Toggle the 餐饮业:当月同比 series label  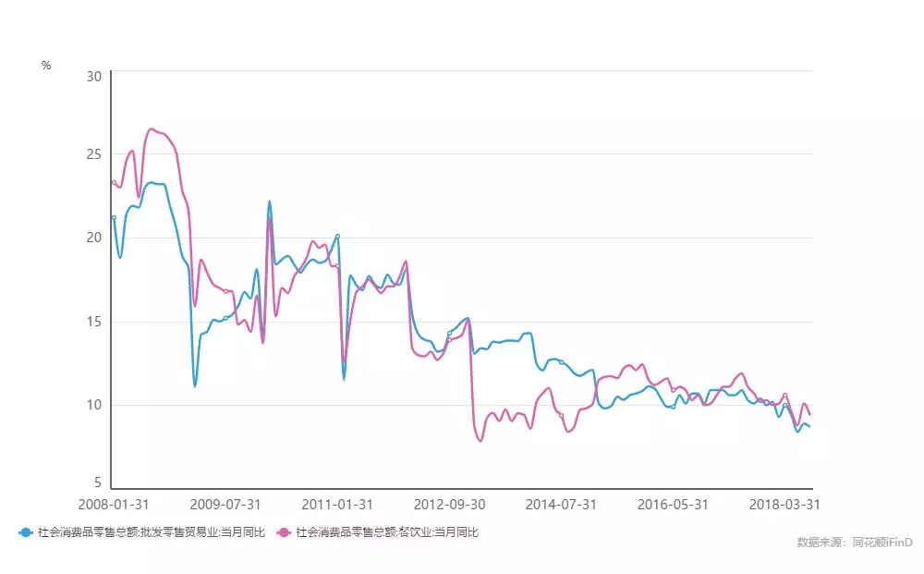click(387, 532)
